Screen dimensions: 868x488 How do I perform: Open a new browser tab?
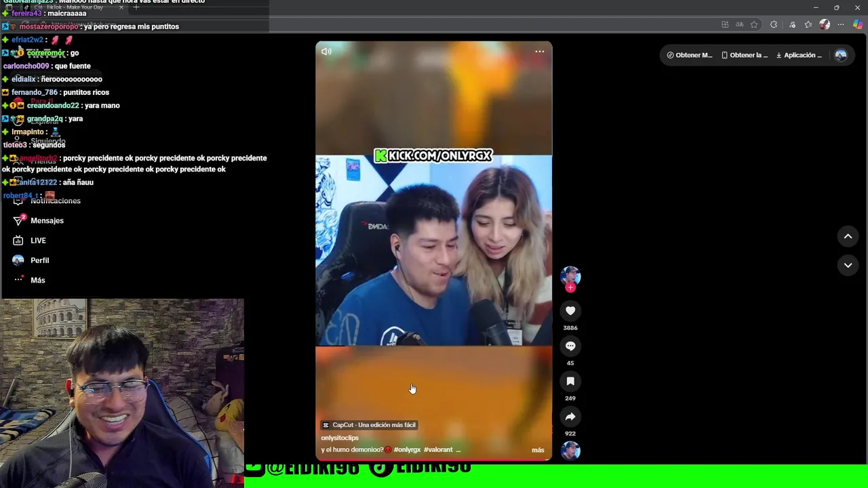pos(136,7)
